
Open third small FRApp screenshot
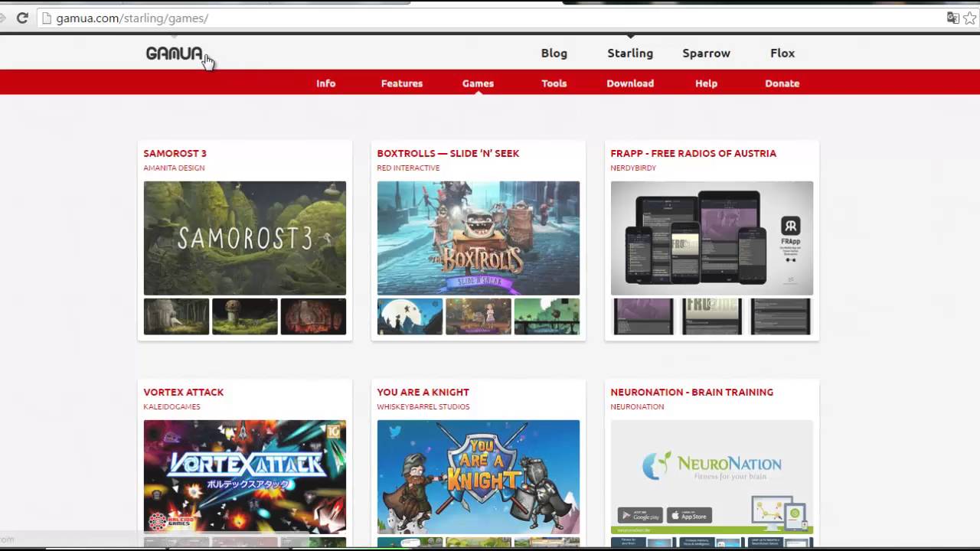[780, 317]
